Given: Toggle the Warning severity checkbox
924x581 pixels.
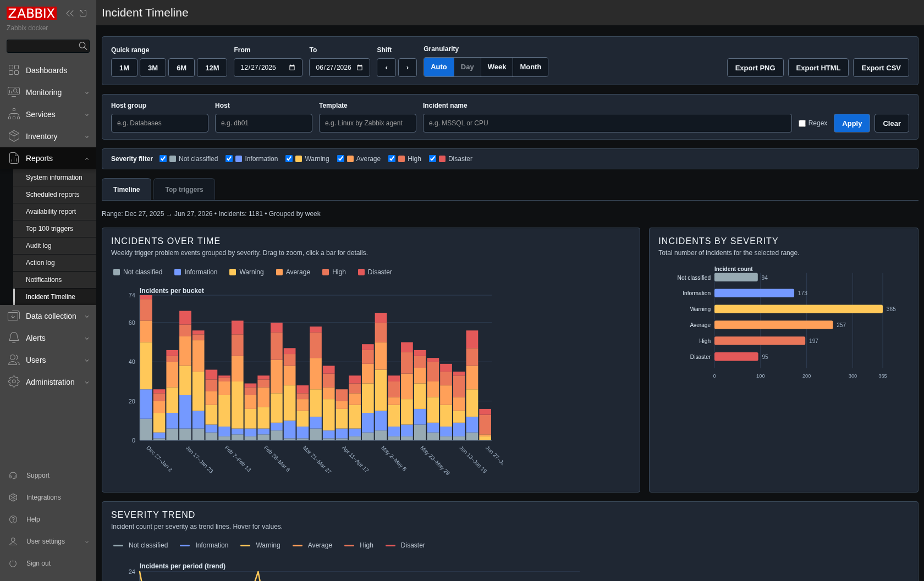Looking at the screenshot, I should click(x=289, y=158).
